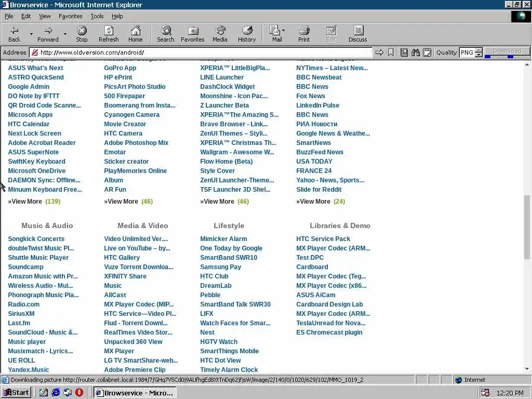The image size is (532, 399).
Task: Click the 12:20 PM system clock
Action: coord(510,393)
